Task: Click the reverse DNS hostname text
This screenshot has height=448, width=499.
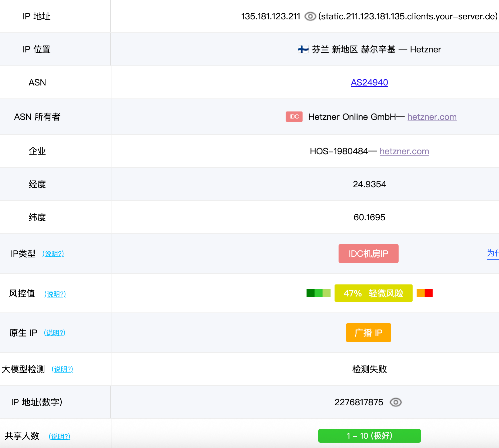Action: click(408, 16)
